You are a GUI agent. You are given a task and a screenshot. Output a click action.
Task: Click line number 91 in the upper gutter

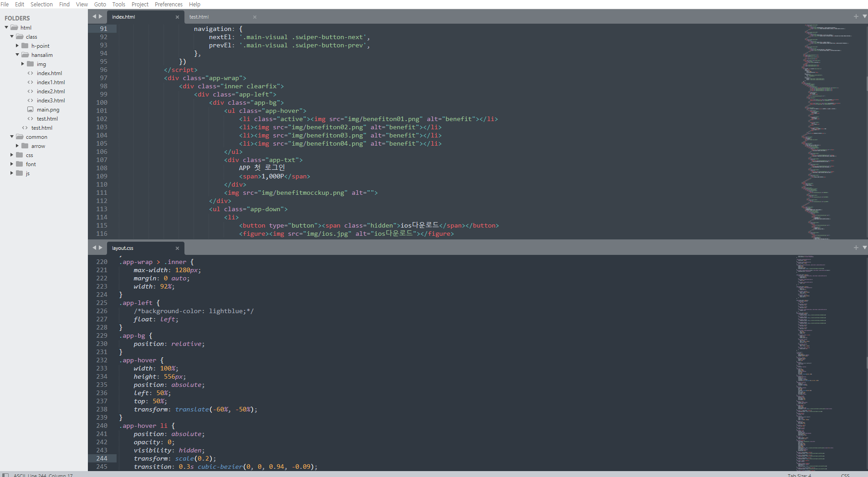coord(103,28)
